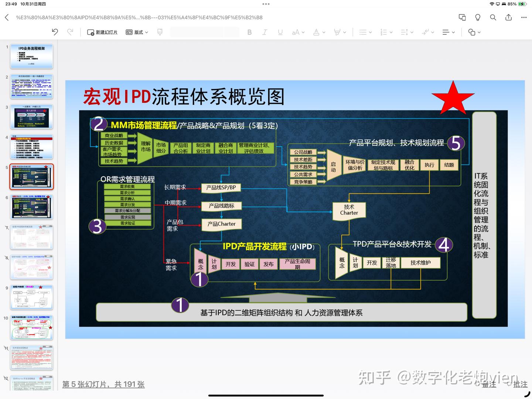Image resolution: width=532 pixels, height=399 pixels.
Task: Go back using the left arrow
Action: [x=6, y=17]
